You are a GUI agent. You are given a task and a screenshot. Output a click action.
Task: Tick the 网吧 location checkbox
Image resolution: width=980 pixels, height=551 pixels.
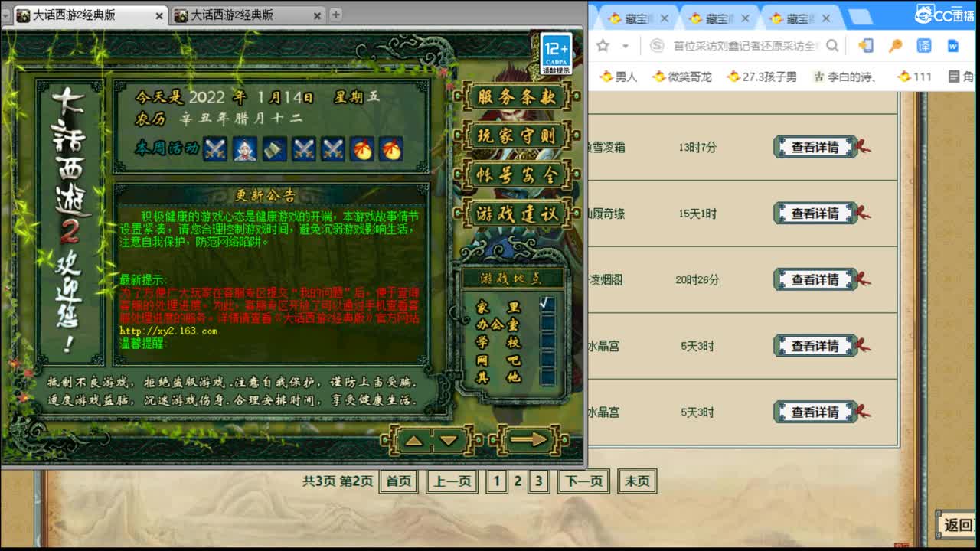[547, 359]
